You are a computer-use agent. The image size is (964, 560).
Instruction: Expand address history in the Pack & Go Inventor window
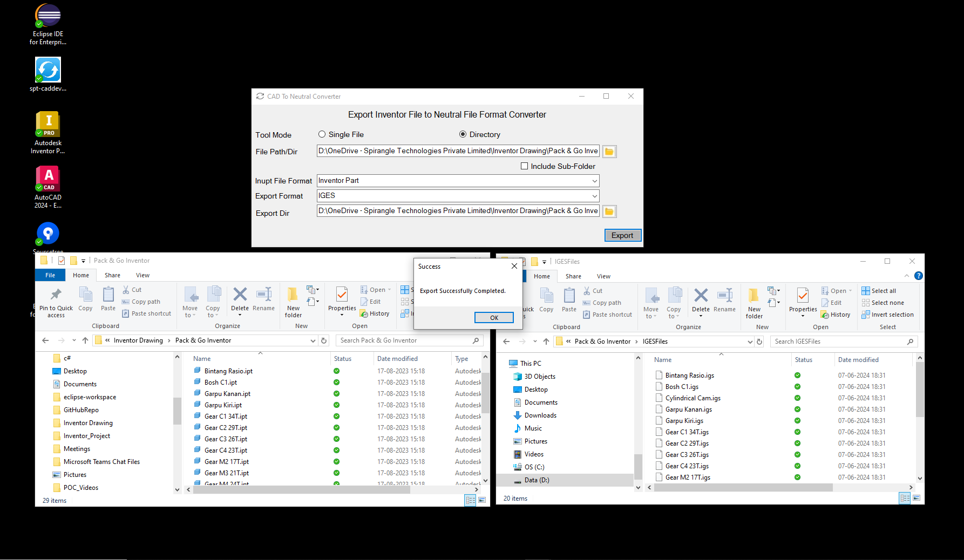pos(313,340)
